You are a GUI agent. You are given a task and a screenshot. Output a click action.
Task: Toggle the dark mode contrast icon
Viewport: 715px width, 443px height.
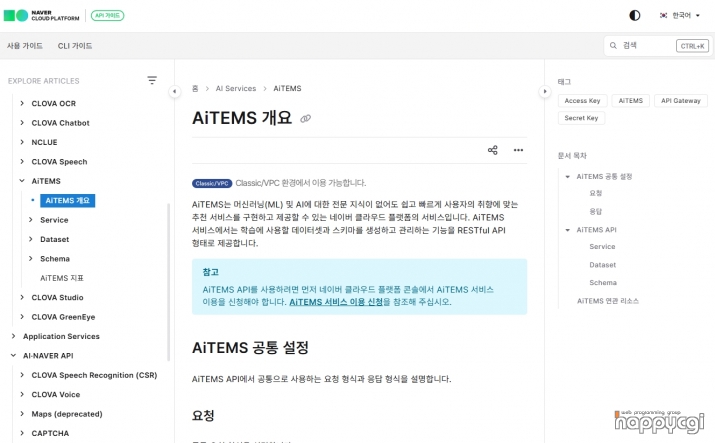tap(634, 15)
